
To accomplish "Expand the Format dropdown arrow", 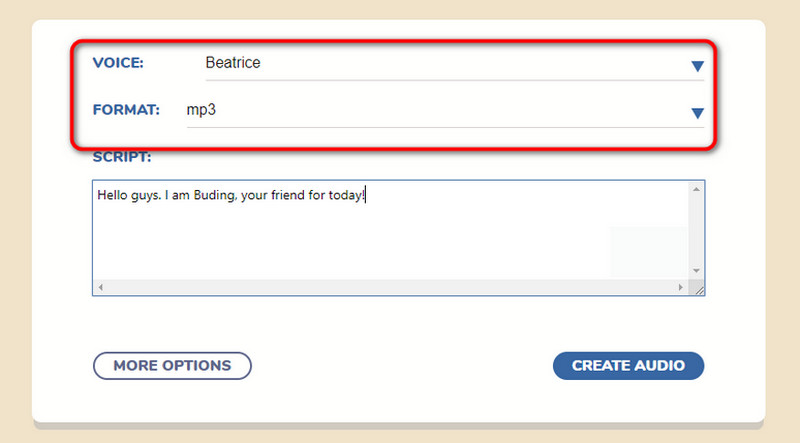I will pyautogui.click(x=697, y=114).
